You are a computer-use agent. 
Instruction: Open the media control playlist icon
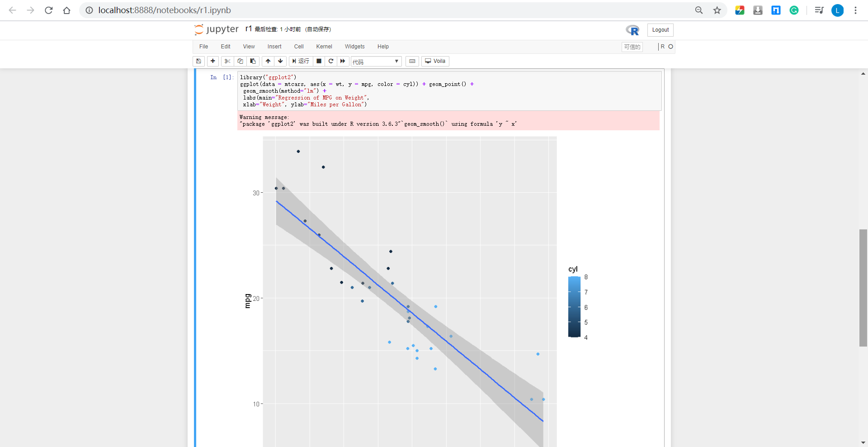(x=819, y=10)
